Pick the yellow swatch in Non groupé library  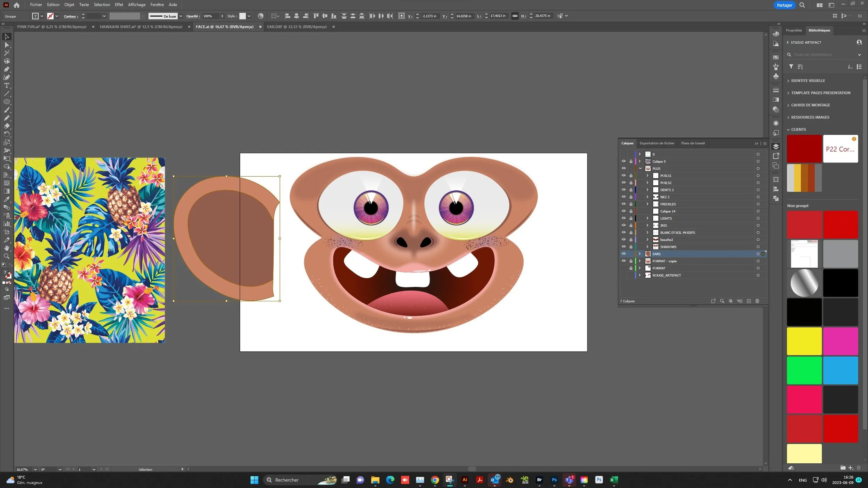[804, 341]
